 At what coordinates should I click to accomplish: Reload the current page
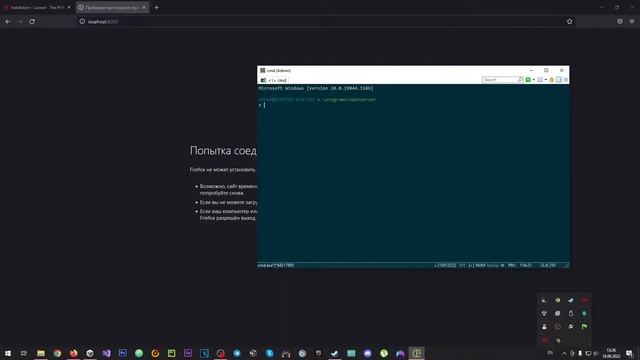(x=32, y=22)
